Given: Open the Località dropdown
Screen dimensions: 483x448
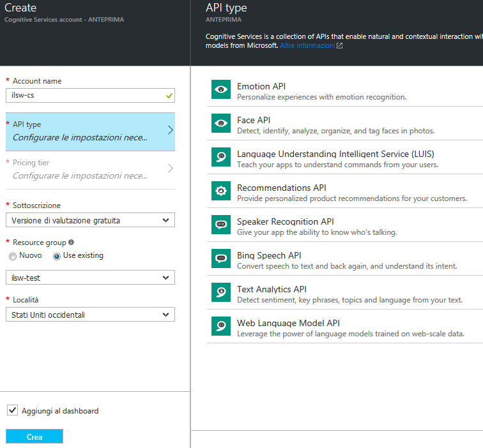Looking at the screenshot, I should pyautogui.click(x=90, y=315).
